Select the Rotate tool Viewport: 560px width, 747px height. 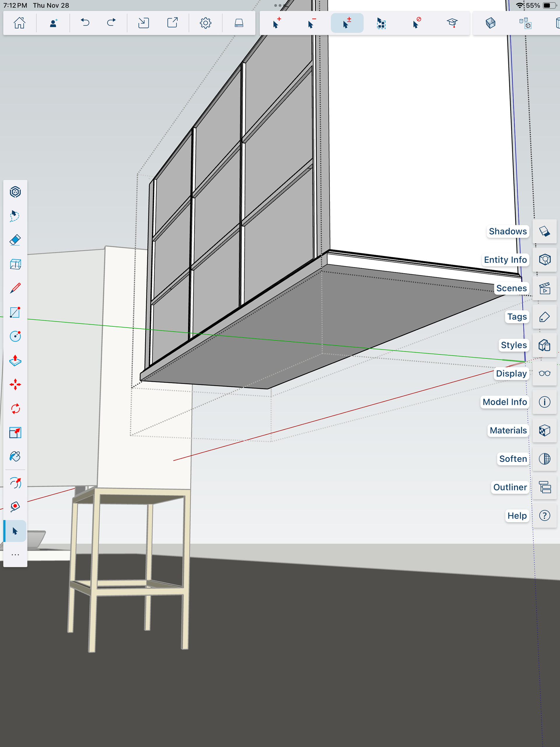[x=15, y=409]
